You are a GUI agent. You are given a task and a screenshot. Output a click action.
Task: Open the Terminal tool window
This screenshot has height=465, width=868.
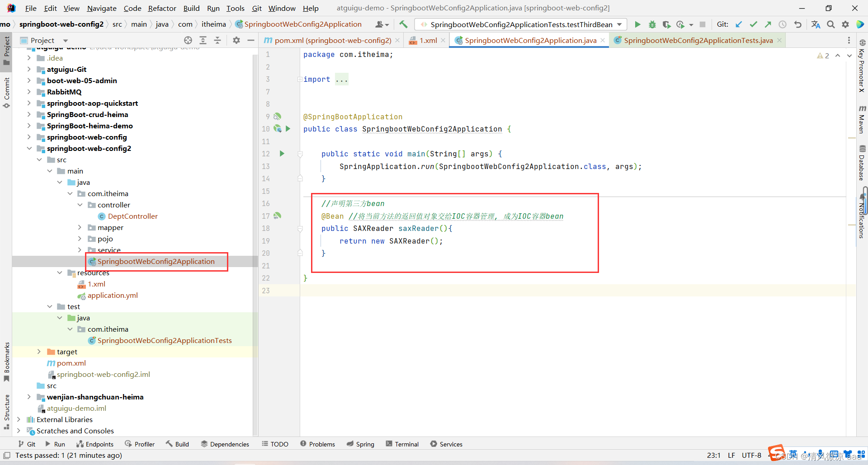click(x=402, y=444)
